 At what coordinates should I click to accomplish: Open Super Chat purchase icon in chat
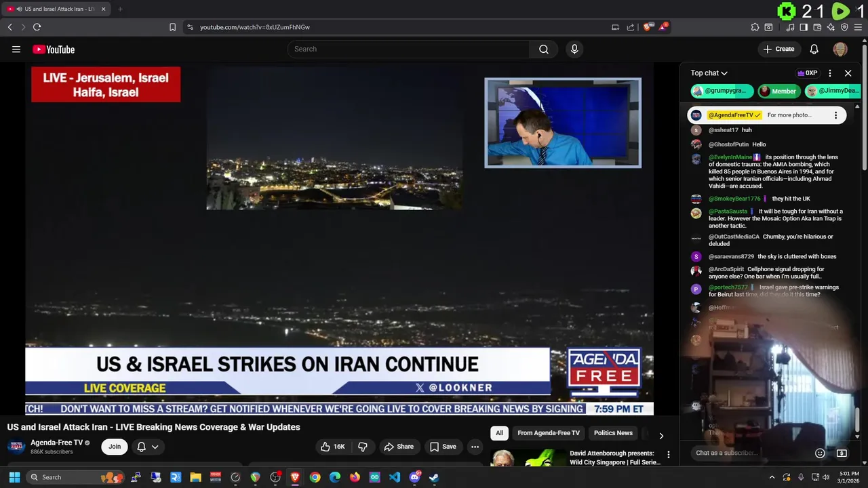pyautogui.click(x=842, y=453)
